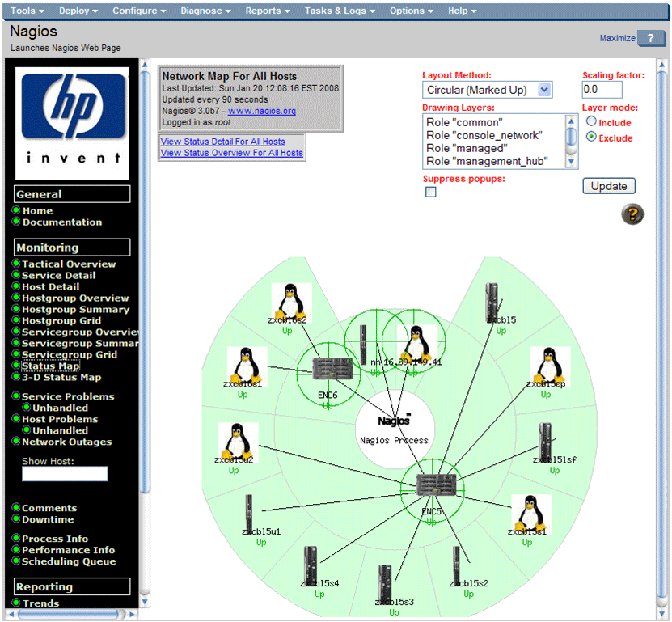Image resolution: width=672 pixels, height=622 pixels.
Task: Click the zxcb15s1 penguin host icon
Action: pyautogui.click(x=531, y=514)
